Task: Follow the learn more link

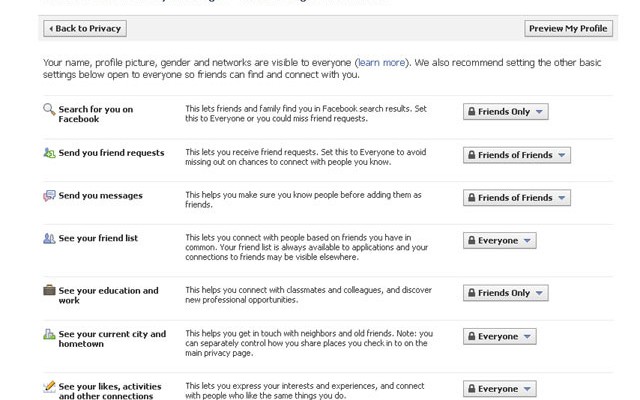Action: coord(381,63)
